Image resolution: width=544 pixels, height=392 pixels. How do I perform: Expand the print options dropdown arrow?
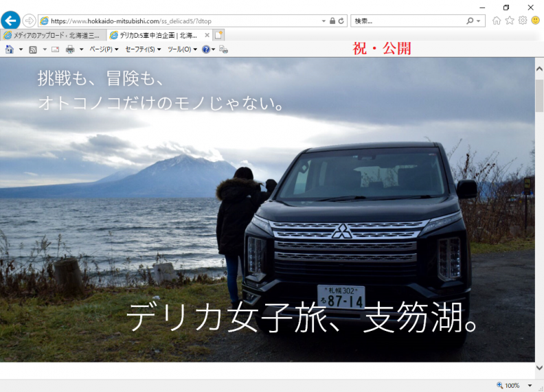click(x=82, y=49)
